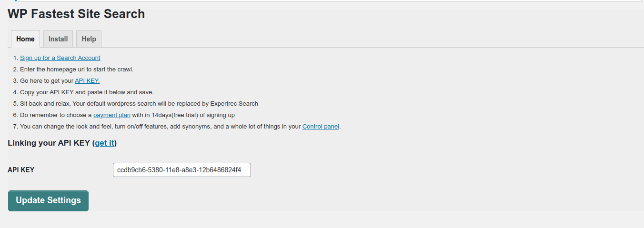This screenshot has height=228, width=644.
Task: Follow 'Sign up for a Search Account' link
Action: pos(60,58)
